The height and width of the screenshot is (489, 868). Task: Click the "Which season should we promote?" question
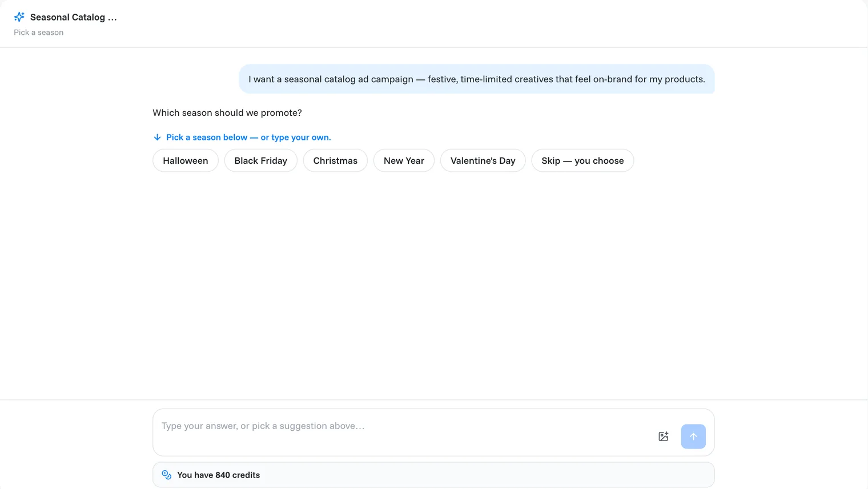[x=227, y=112]
